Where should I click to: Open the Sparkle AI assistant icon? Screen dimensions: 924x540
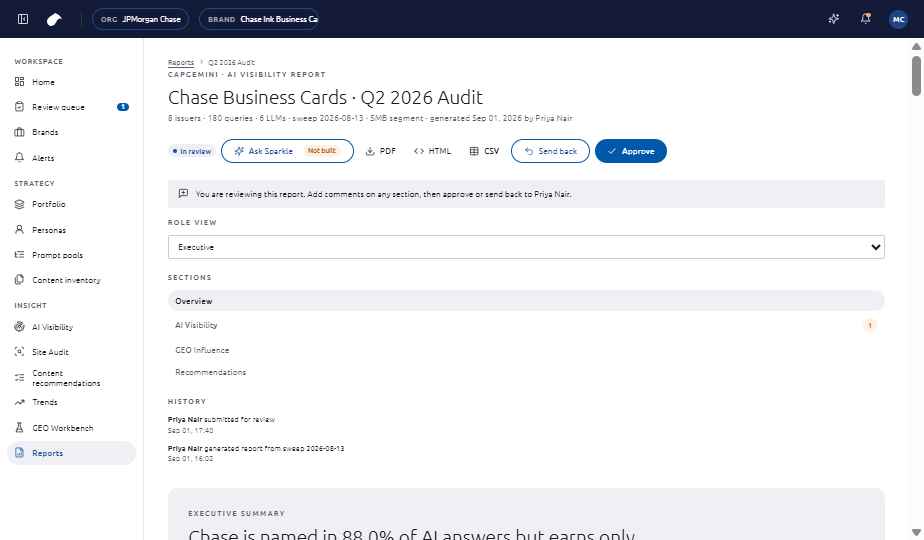coord(833,19)
